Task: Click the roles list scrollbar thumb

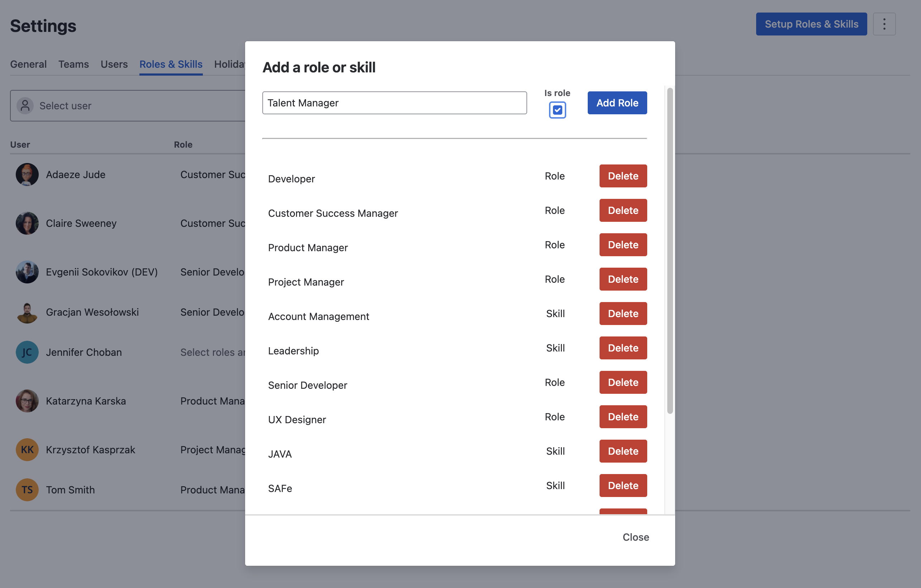Action: (x=670, y=250)
